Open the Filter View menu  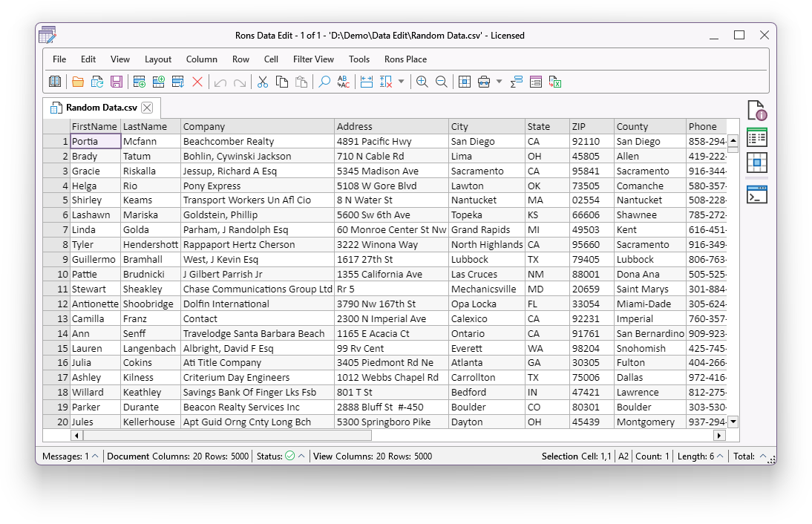pos(313,59)
